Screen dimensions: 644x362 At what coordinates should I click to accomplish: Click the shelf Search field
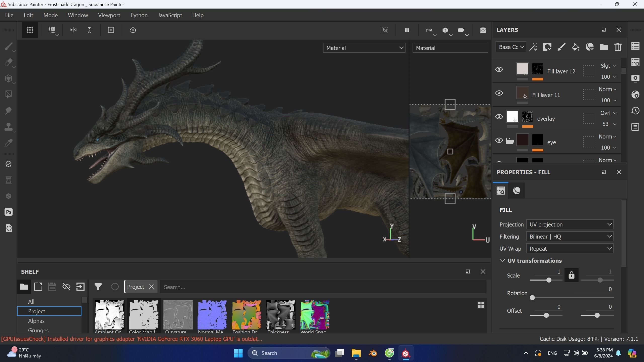[x=323, y=287]
